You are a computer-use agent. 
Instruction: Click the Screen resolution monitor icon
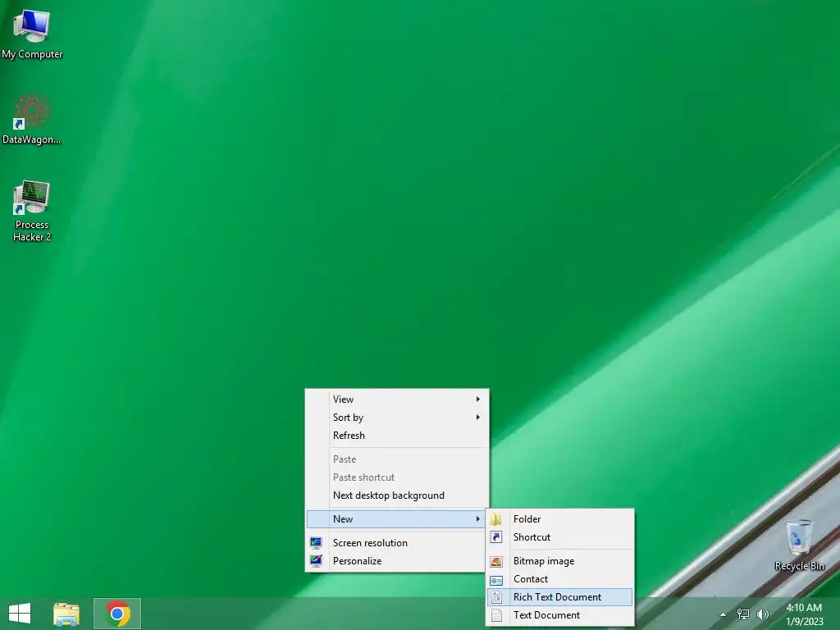[316, 543]
